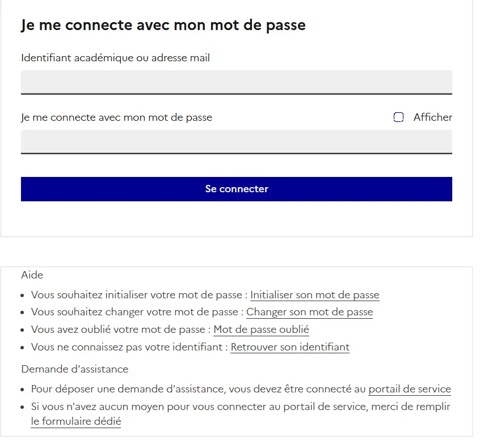Click the identifiant académique input field
This screenshot has height=448, width=484.
[236, 82]
